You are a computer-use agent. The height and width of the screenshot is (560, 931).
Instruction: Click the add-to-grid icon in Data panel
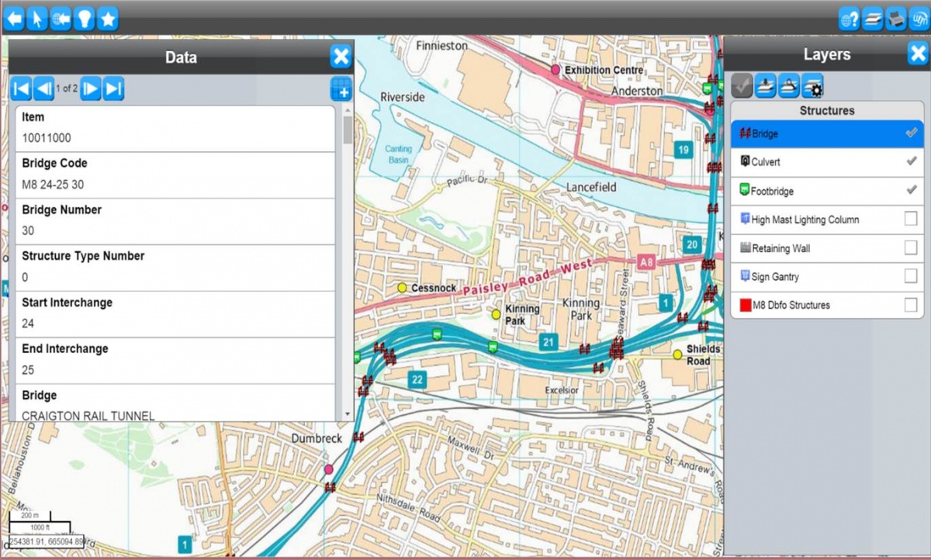pyautogui.click(x=341, y=89)
